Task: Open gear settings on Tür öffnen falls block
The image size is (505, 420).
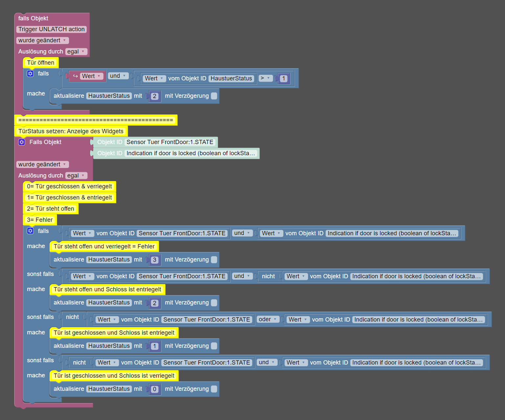Action: pos(30,73)
